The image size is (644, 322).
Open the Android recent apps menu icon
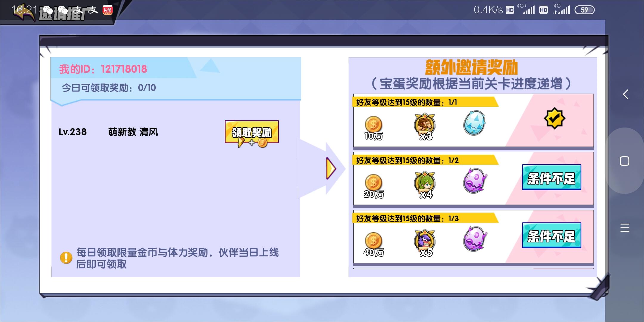point(625,227)
